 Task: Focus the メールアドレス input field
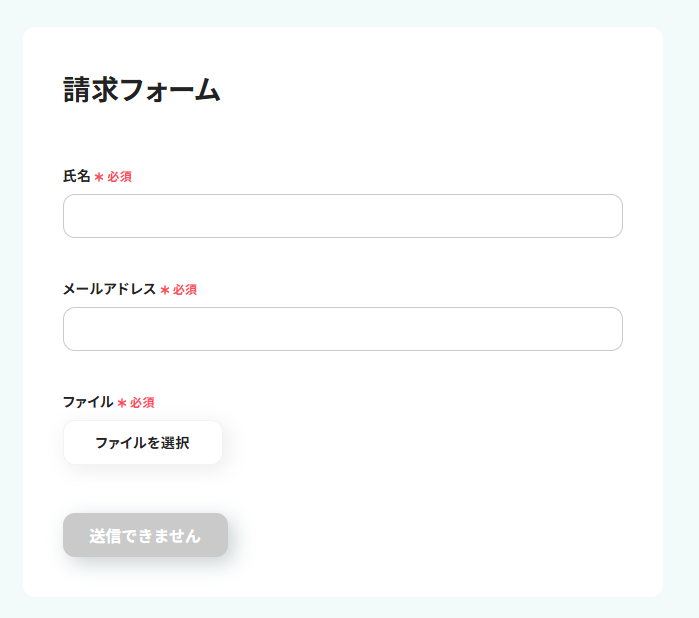pos(342,329)
